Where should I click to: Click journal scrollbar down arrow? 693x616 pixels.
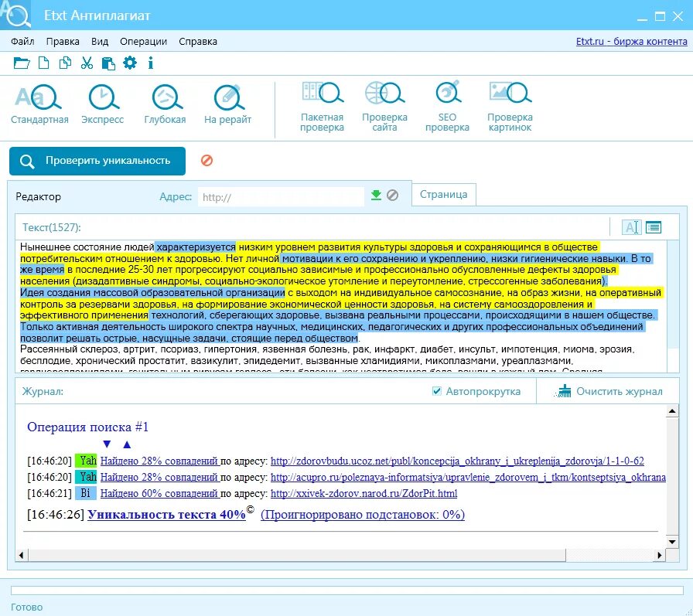pos(672,542)
